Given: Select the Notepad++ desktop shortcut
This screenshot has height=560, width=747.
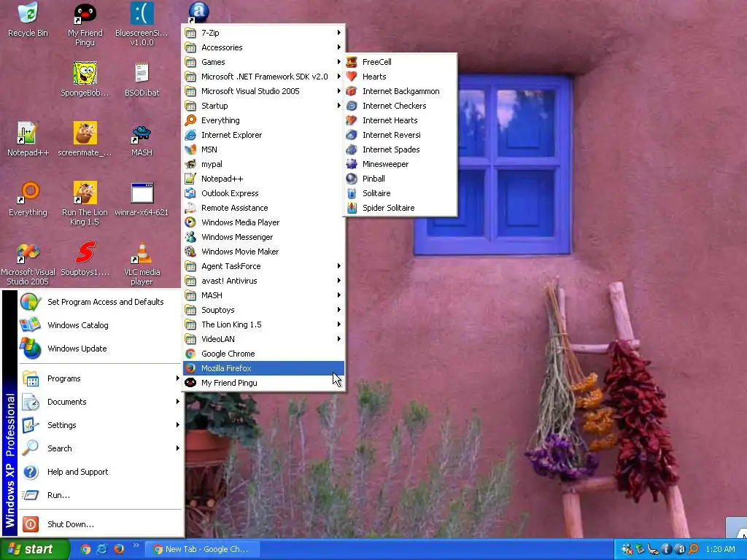Looking at the screenshot, I should click(x=28, y=139).
